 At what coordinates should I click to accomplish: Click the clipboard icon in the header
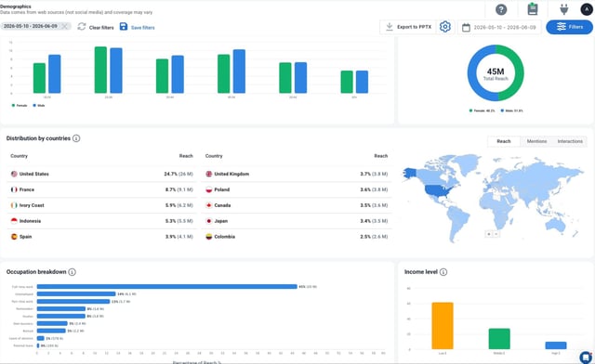(x=533, y=8)
